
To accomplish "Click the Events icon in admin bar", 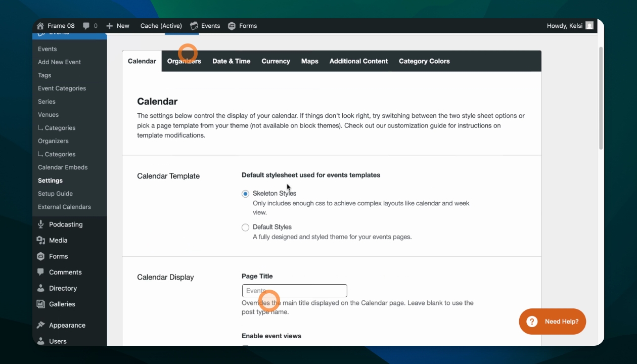I will point(194,26).
